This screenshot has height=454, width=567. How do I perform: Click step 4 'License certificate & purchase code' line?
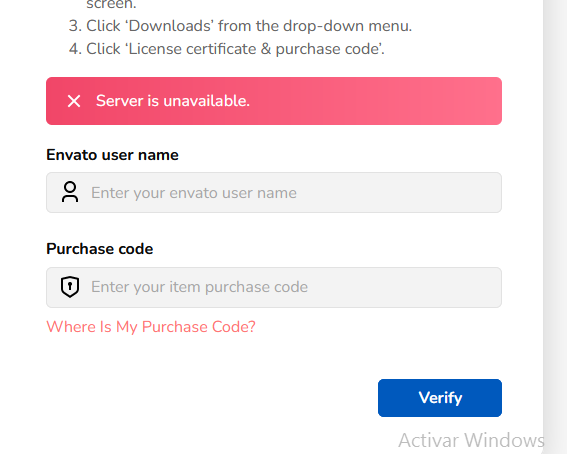[x=227, y=49]
